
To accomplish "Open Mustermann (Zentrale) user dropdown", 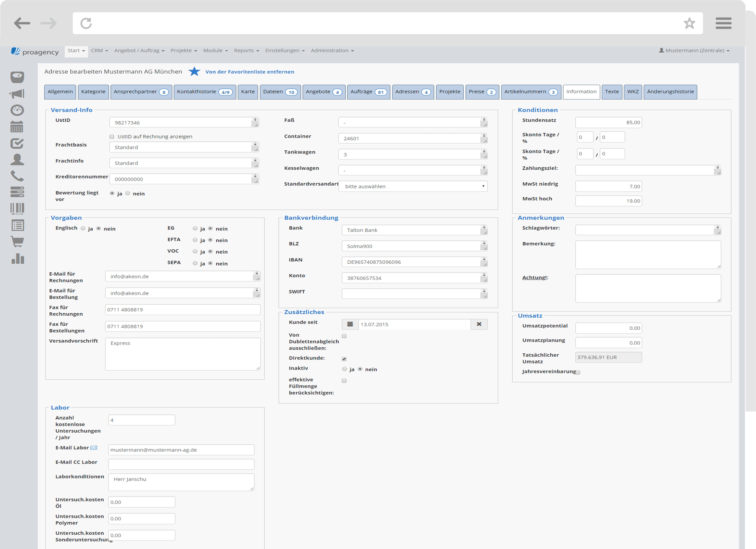I will coord(694,50).
